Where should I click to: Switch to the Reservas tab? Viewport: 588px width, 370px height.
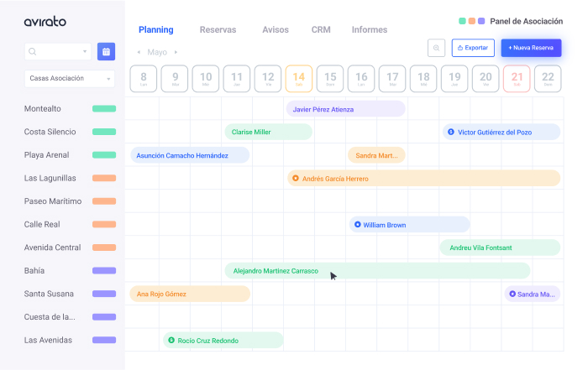pyautogui.click(x=218, y=30)
